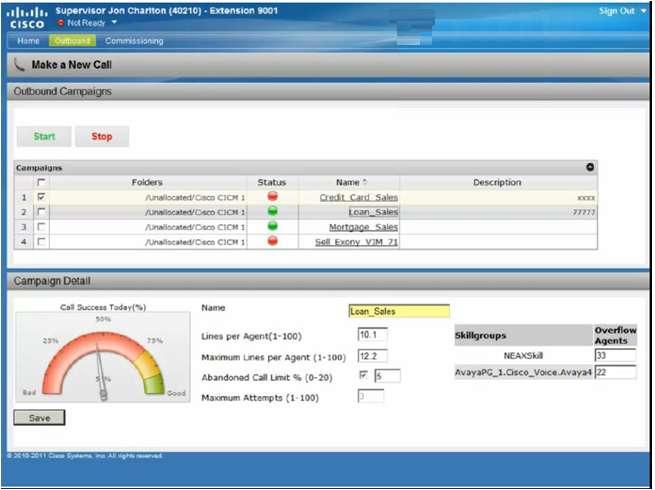Click green status icon for Loan_Sales
Viewport: 655px width, 490px height.
(x=272, y=211)
